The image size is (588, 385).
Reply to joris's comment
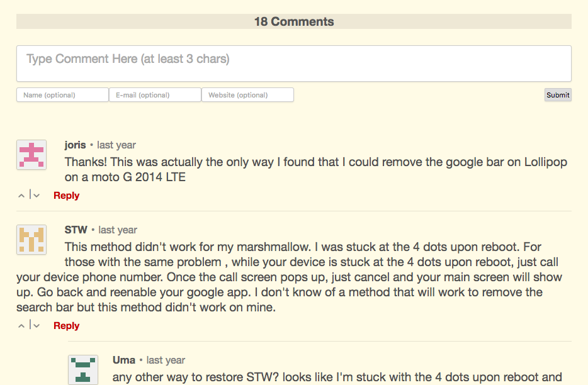pos(66,196)
